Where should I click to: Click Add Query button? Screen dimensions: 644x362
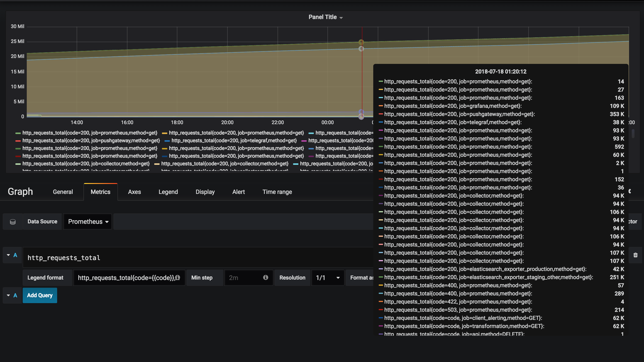click(x=40, y=295)
